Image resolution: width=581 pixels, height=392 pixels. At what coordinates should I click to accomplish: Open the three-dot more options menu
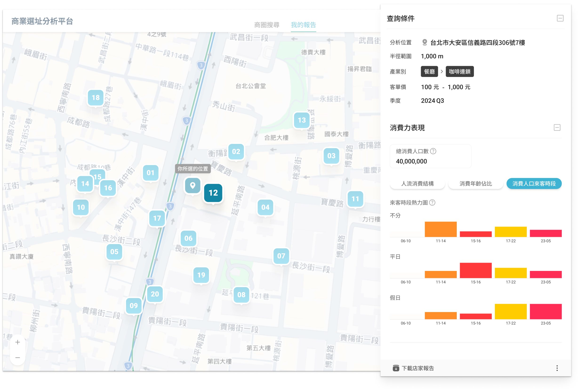(x=557, y=368)
